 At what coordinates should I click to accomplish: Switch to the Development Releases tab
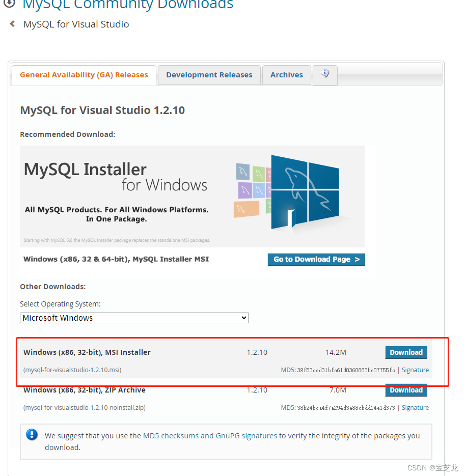209,74
